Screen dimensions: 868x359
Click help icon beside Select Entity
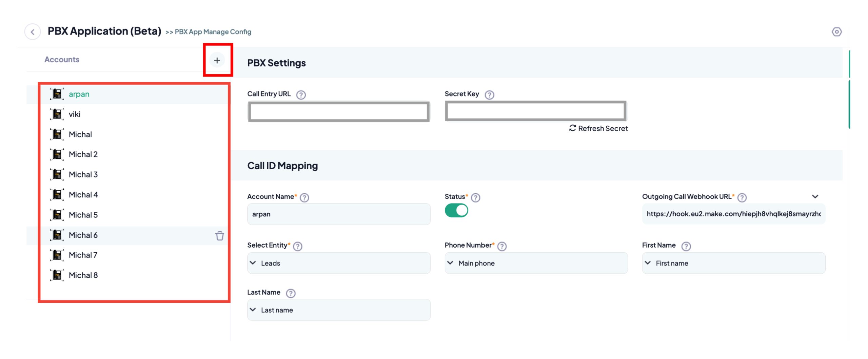tap(298, 246)
